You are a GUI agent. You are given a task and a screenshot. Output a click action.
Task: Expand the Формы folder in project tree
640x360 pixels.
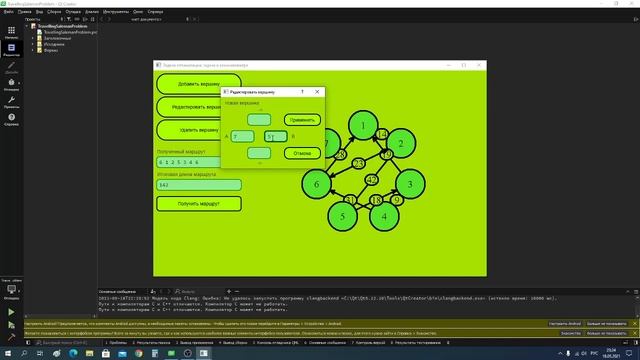(x=33, y=50)
